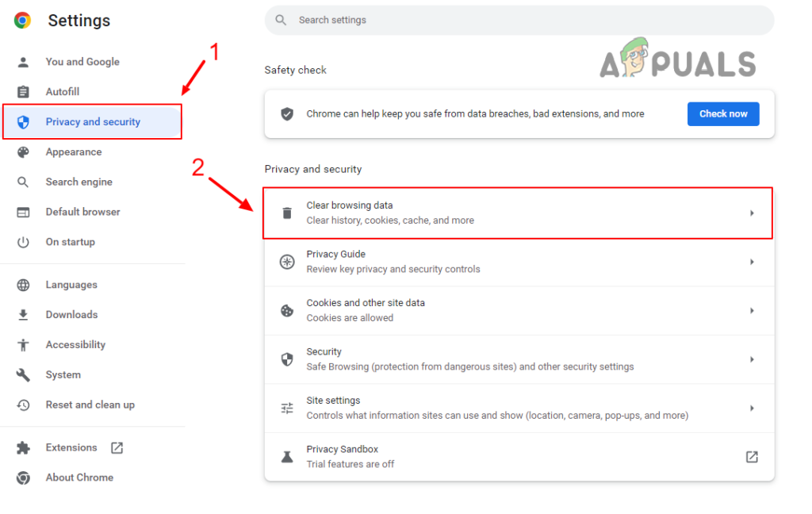Viewport: 812px width, 514px height.
Task: Click the Site settings sliders icon
Action: (x=287, y=408)
